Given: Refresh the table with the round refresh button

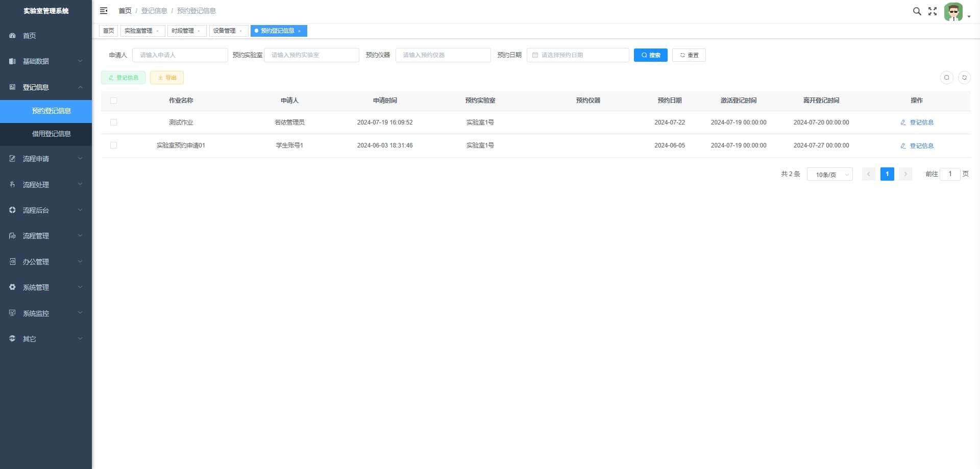Looking at the screenshot, I should 964,78.
